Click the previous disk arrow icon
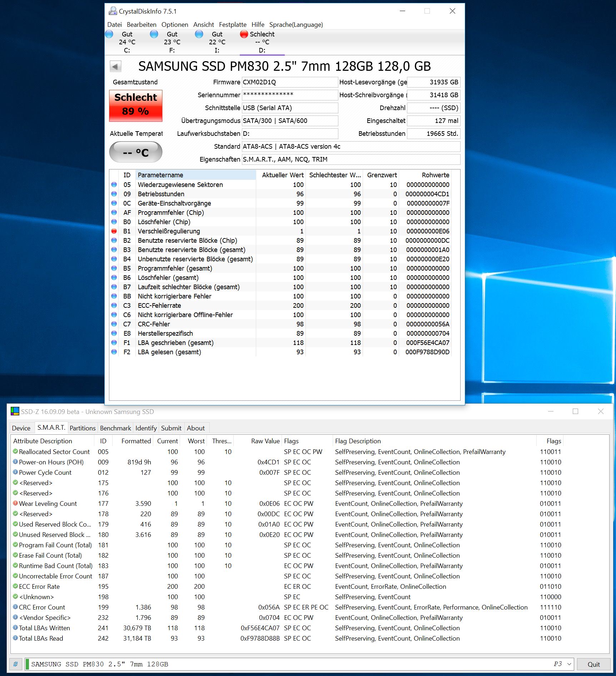The height and width of the screenshot is (676, 616). [x=115, y=66]
